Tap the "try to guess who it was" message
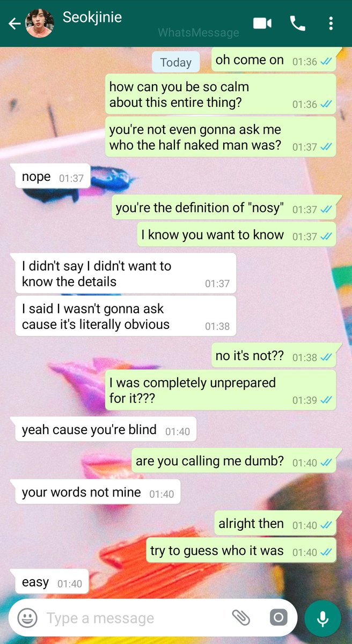Image resolution: width=352 pixels, height=644 pixels. point(241,550)
